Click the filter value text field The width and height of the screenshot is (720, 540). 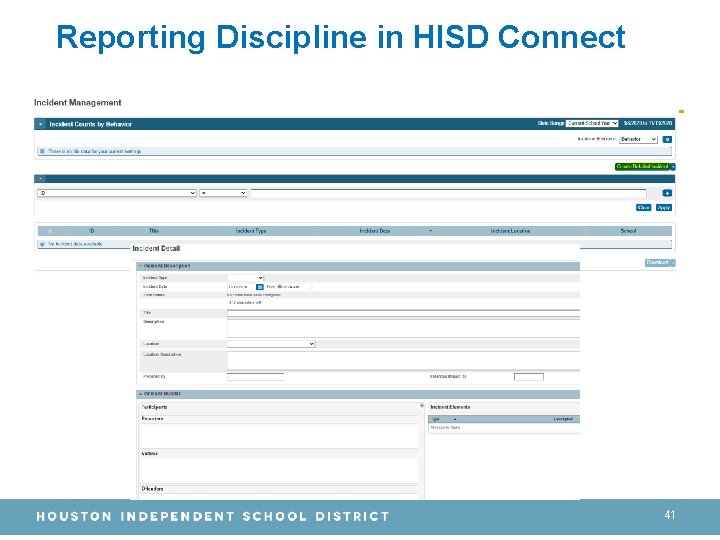[448, 193]
